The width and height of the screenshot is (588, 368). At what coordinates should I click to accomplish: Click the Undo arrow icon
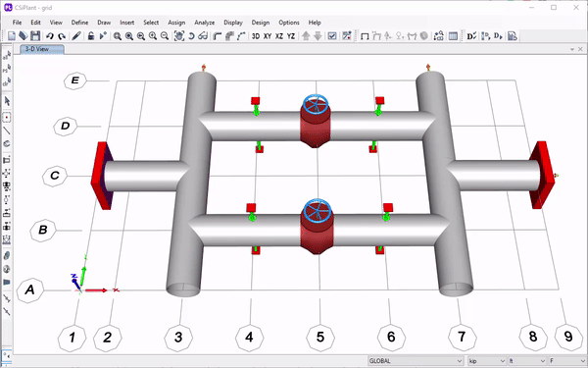pos(50,36)
